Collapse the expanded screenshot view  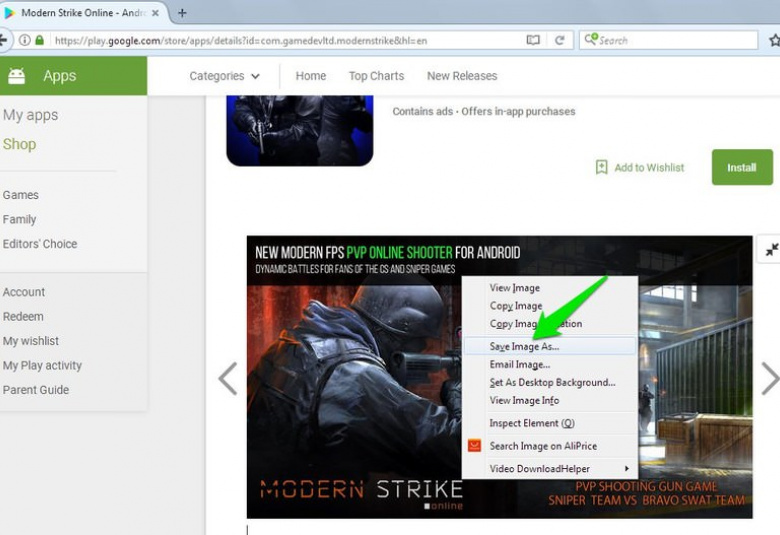(x=771, y=249)
